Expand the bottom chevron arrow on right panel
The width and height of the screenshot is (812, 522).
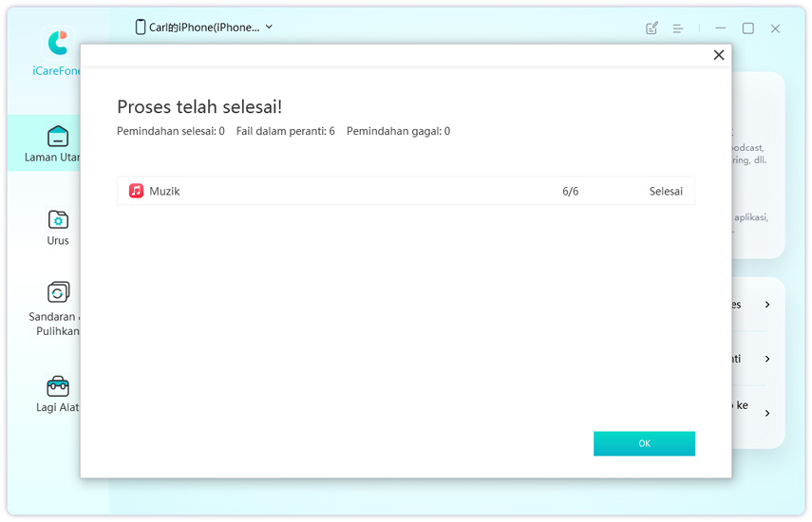(767, 413)
